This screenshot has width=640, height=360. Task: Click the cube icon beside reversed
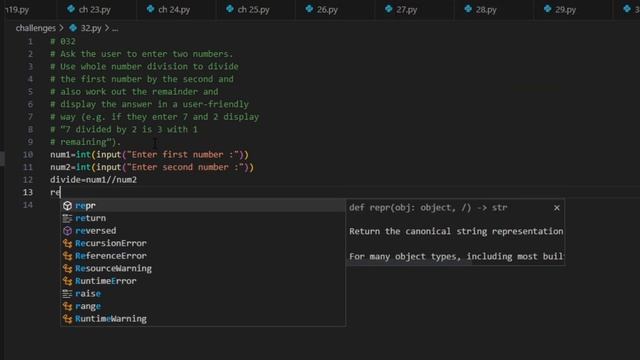pyautogui.click(x=67, y=231)
